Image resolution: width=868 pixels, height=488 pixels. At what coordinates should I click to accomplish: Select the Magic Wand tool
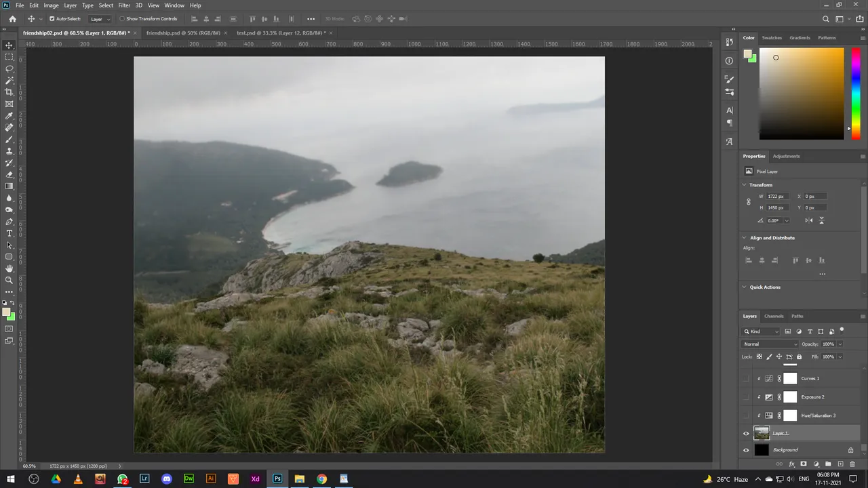(x=9, y=80)
